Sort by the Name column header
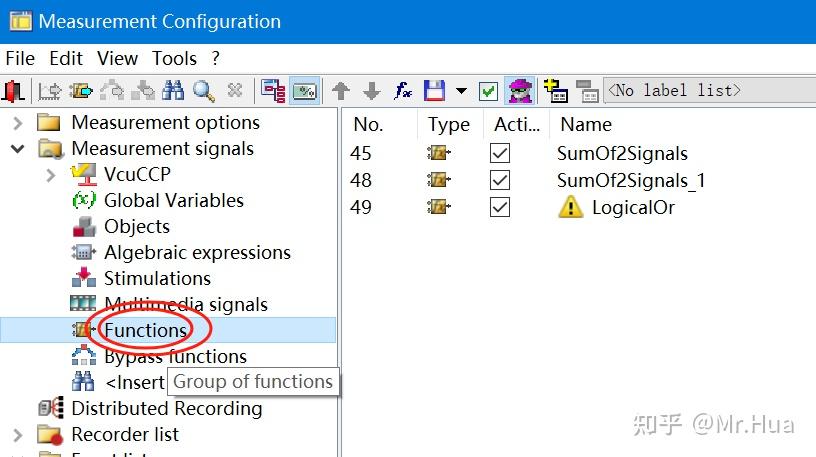816x457 pixels. 586,125
